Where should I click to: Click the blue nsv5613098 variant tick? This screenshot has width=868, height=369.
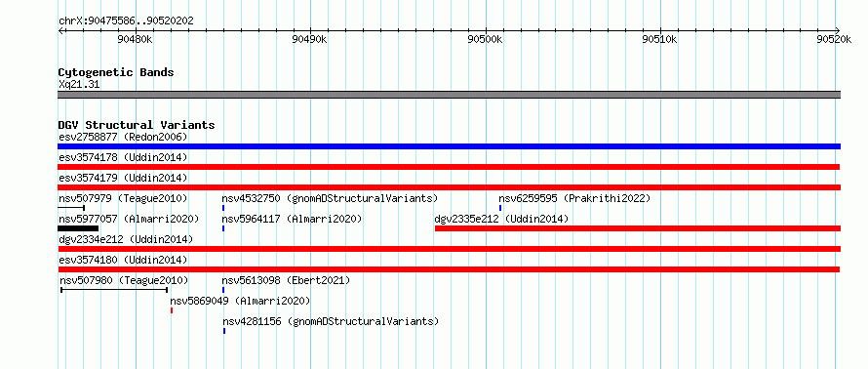(x=223, y=290)
